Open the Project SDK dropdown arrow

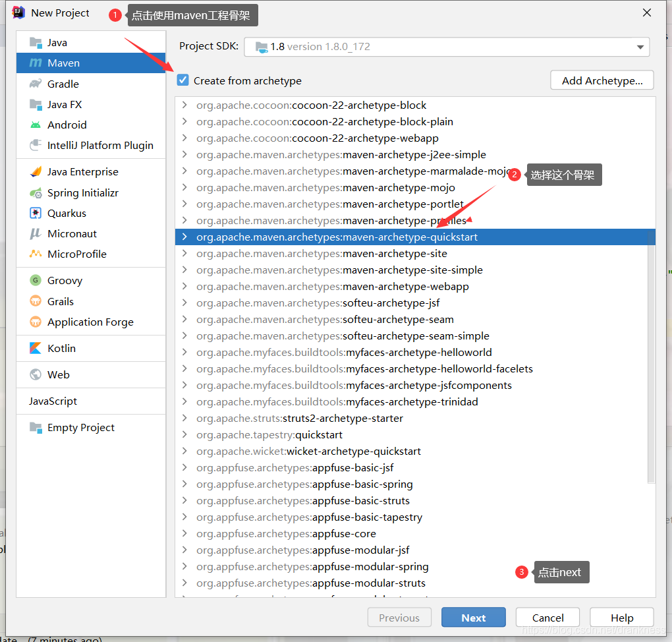640,47
